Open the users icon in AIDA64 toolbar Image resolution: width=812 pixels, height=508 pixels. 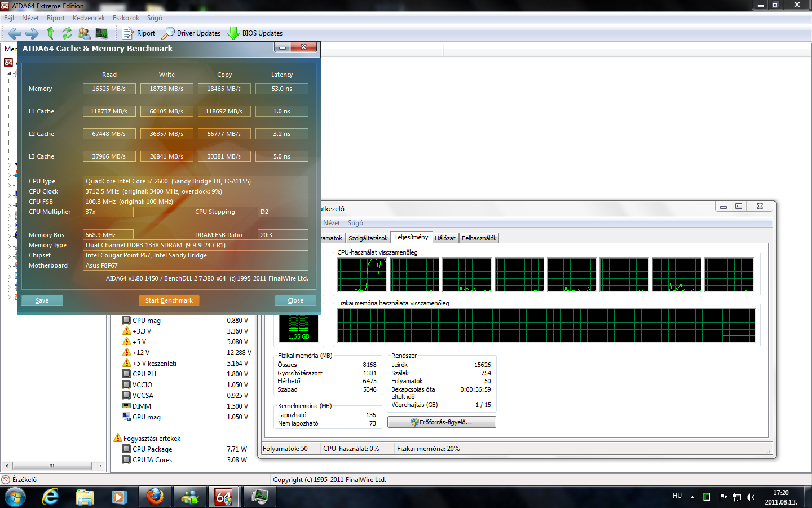[x=84, y=33]
